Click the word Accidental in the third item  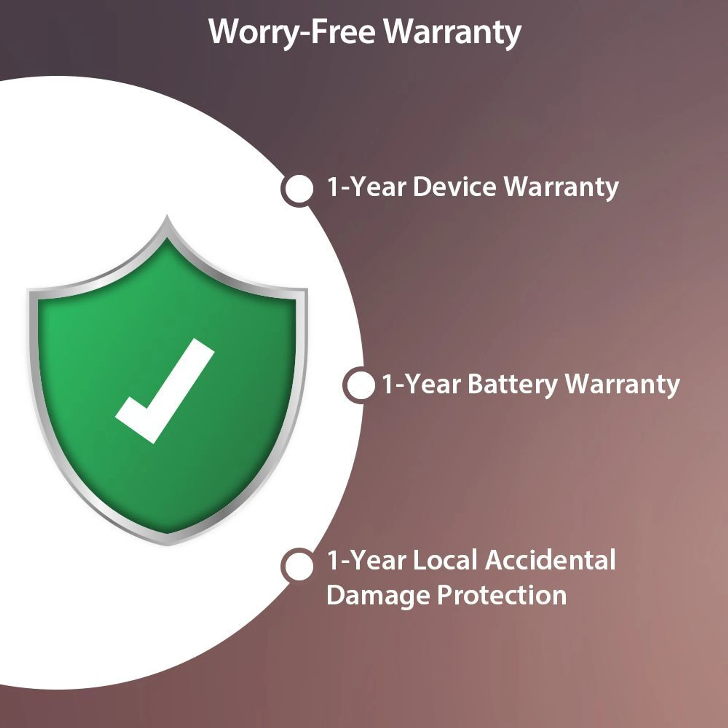tap(550, 560)
